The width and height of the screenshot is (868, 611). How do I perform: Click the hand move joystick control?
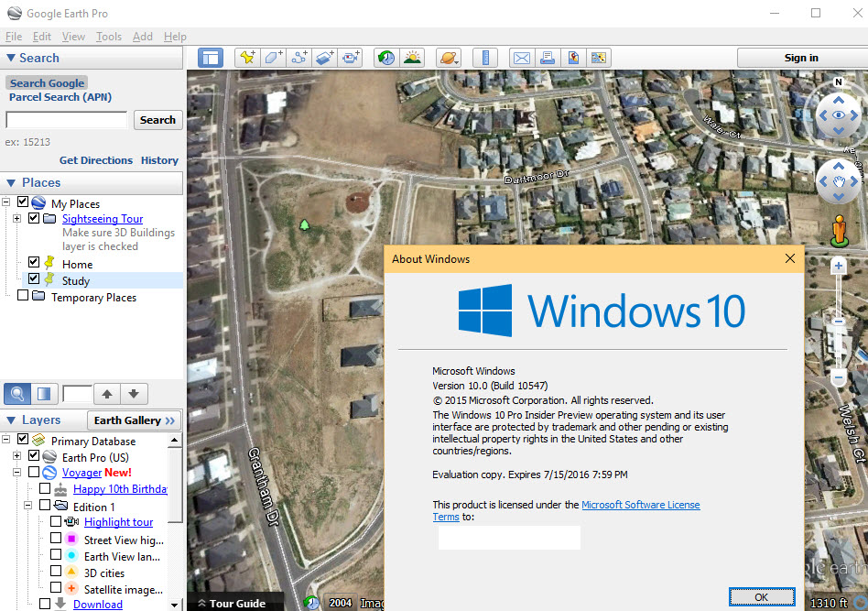[x=839, y=181]
